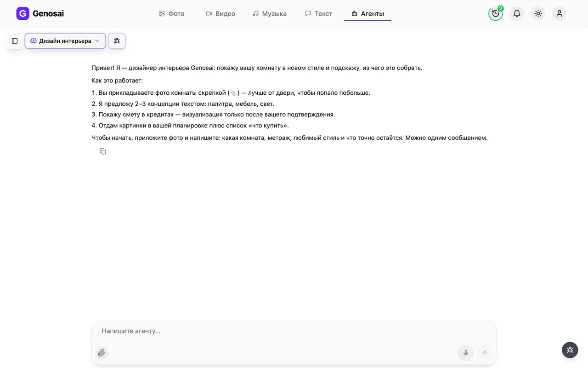Send the message arrow button

tap(484, 353)
